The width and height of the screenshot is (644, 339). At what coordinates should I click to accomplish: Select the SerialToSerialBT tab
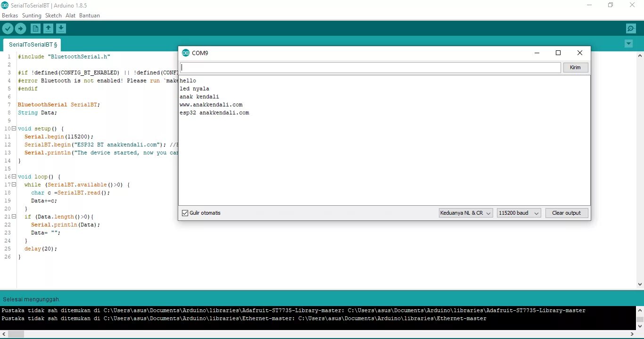coord(32,45)
